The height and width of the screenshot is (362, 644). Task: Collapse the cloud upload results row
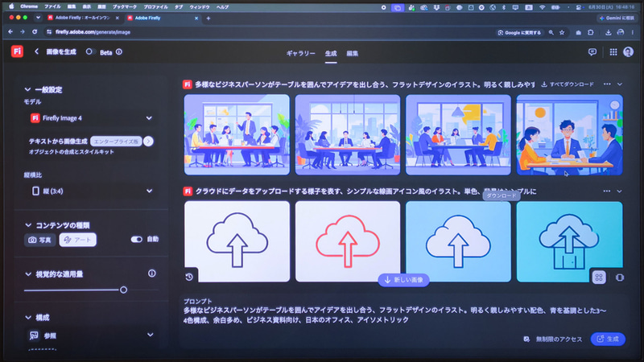click(x=619, y=191)
